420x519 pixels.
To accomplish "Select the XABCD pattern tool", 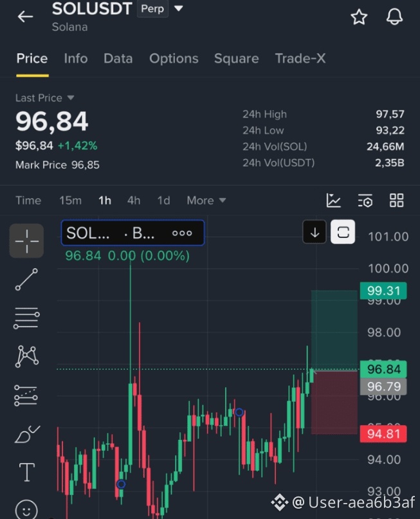I will coord(27,356).
